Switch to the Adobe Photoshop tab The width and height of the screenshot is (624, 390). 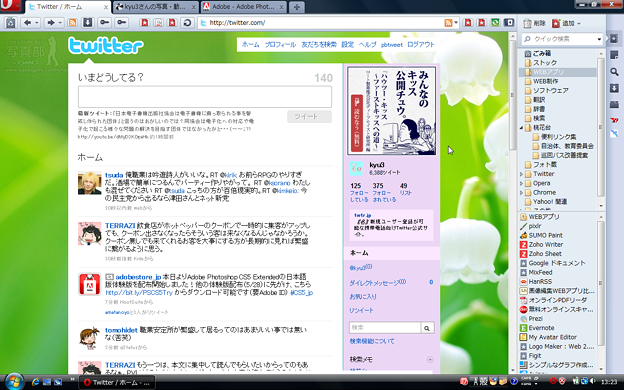[x=243, y=7]
